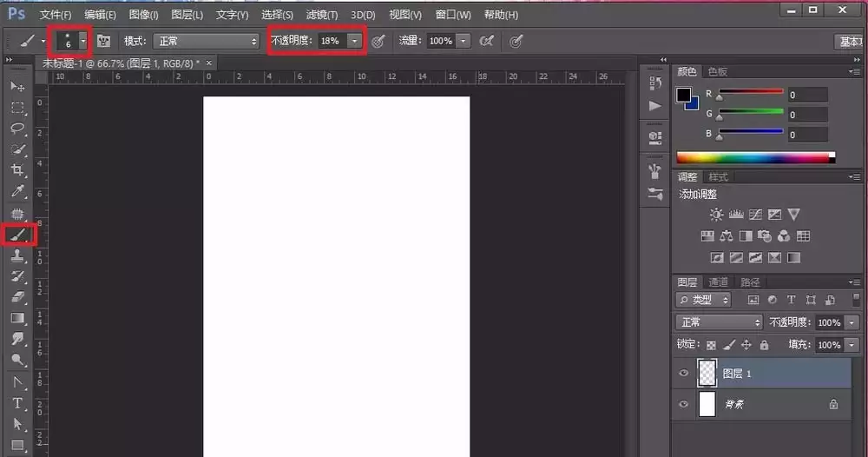Toggle the Brush panel icon in options bar
This screenshot has width=868, height=457.
pos(103,41)
